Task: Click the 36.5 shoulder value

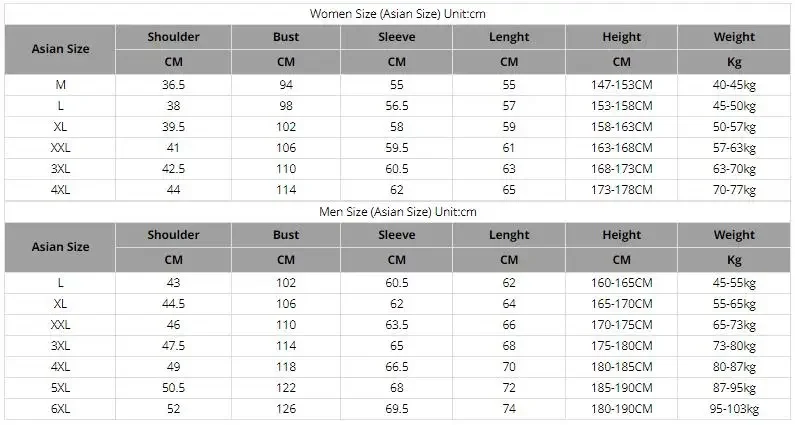Action: pyautogui.click(x=173, y=85)
